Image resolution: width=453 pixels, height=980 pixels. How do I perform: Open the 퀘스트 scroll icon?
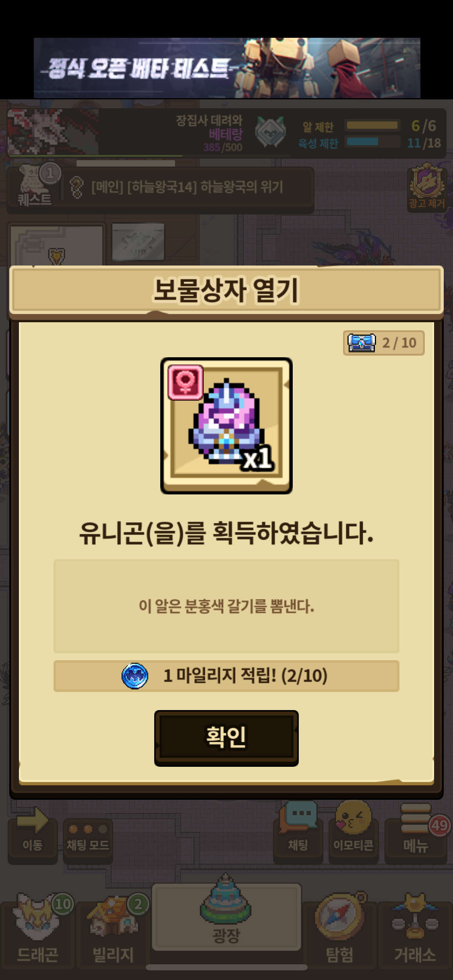tap(35, 186)
